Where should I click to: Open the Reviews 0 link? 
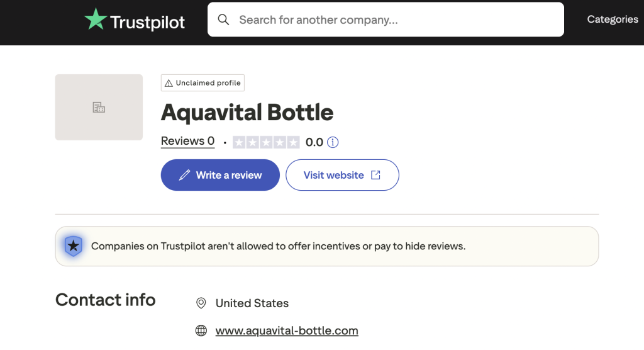tap(187, 142)
